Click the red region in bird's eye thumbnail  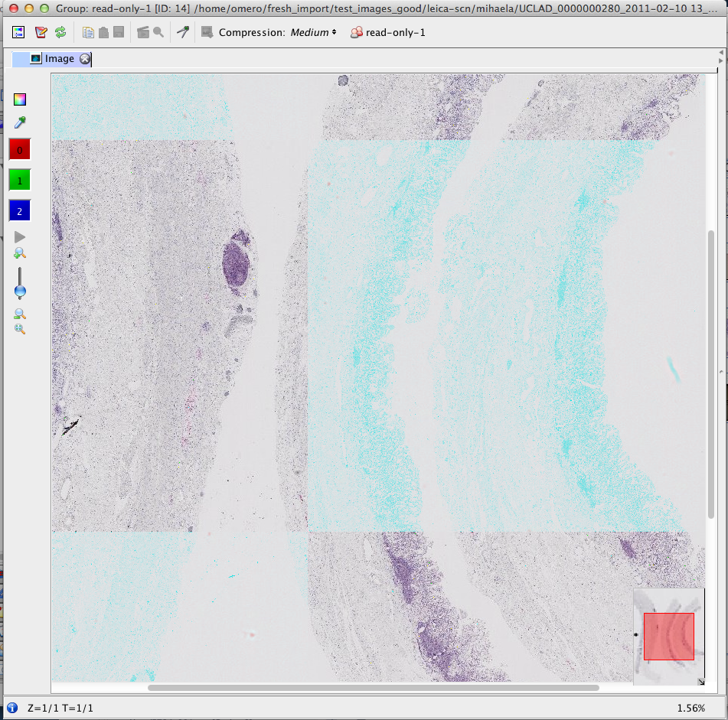click(668, 636)
